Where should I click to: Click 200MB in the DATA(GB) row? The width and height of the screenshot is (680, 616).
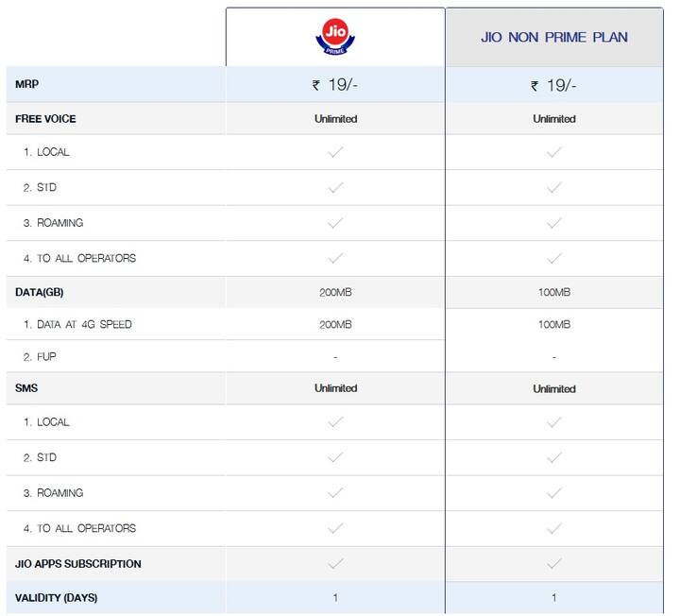335,292
